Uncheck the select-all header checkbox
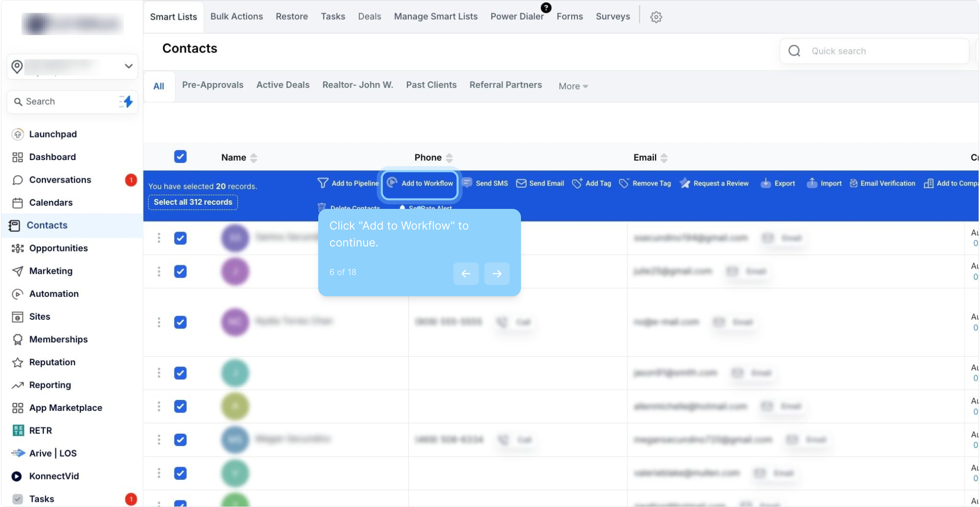 tap(180, 157)
